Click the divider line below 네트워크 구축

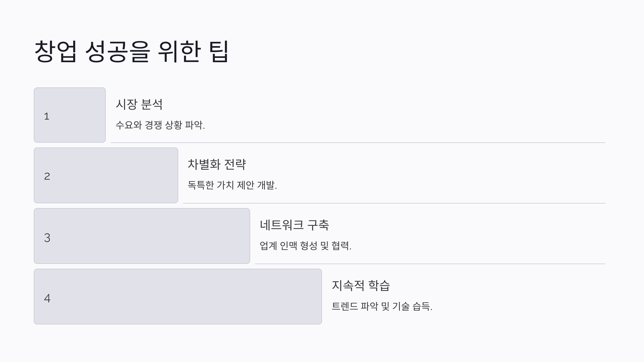[x=430, y=264]
